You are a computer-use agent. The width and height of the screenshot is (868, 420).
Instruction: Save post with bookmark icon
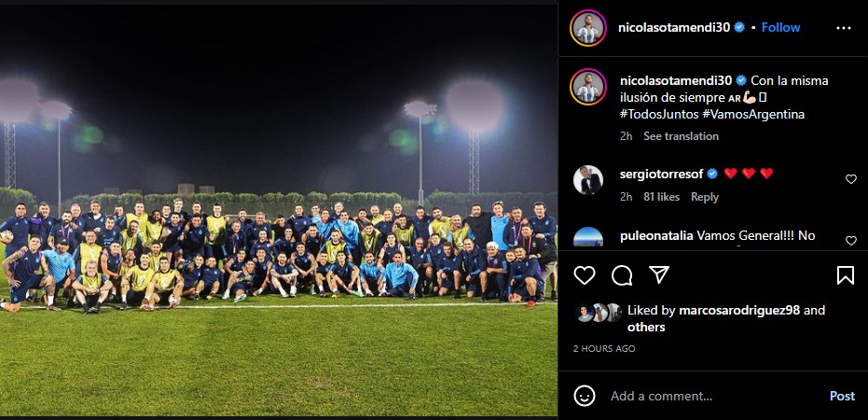[845, 275]
